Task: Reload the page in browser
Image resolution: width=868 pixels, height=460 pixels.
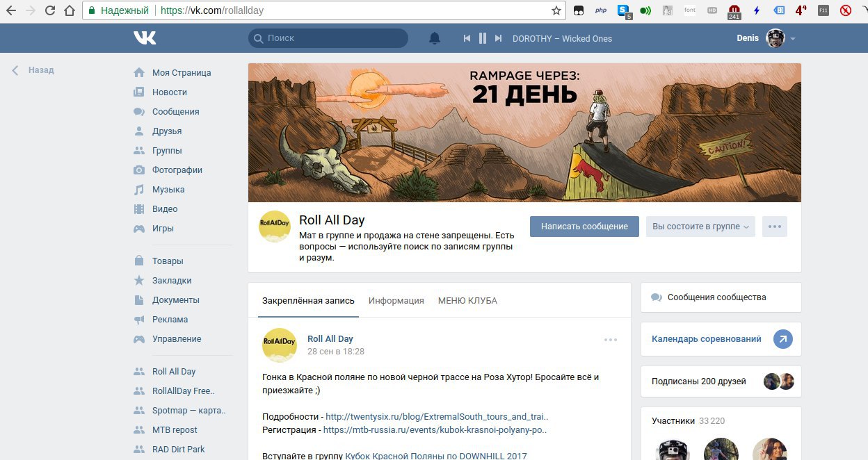Action: (x=50, y=10)
